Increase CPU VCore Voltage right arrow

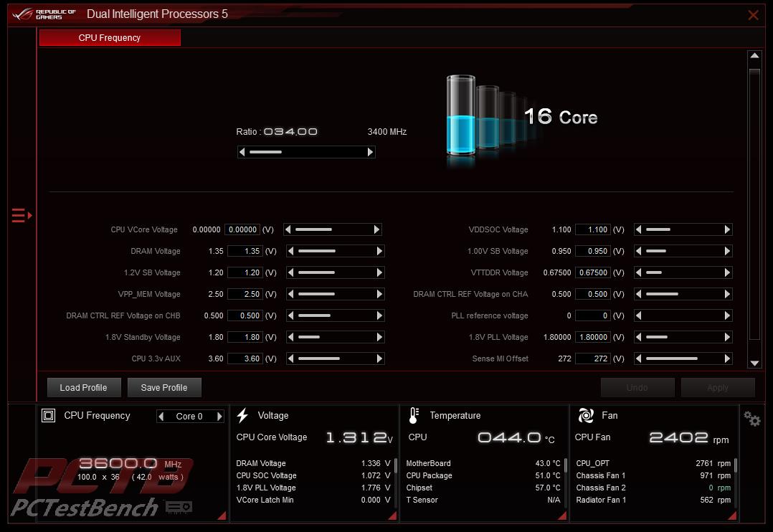(376, 229)
